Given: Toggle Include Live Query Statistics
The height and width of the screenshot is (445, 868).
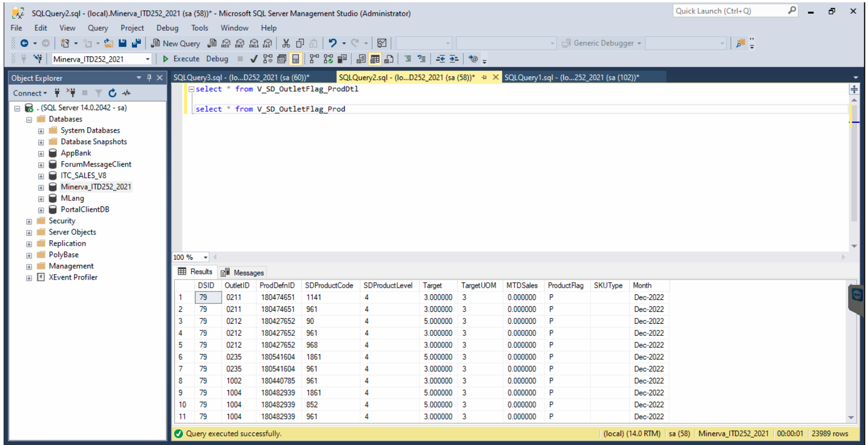Looking at the screenshot, I should [x=328, y=58].
